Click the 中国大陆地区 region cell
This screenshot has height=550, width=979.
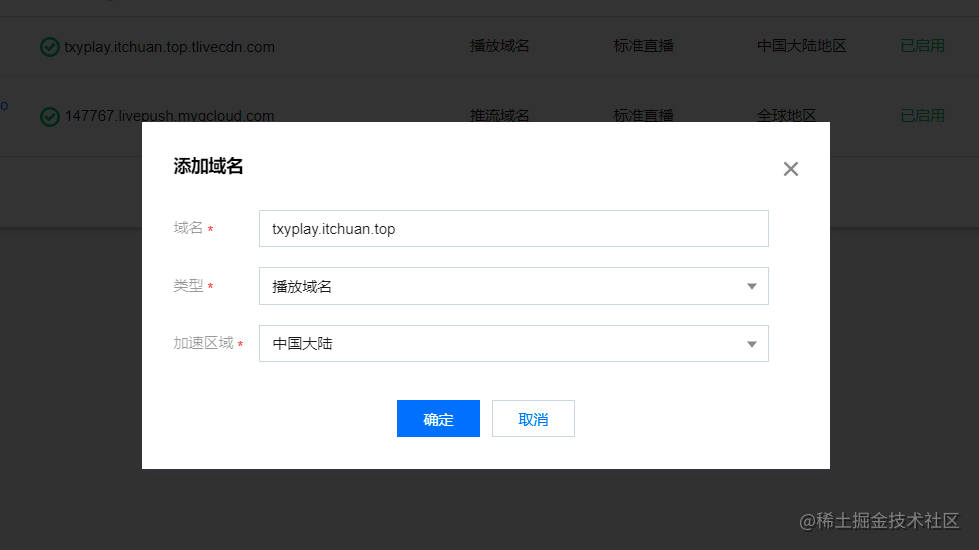point(802,46)
